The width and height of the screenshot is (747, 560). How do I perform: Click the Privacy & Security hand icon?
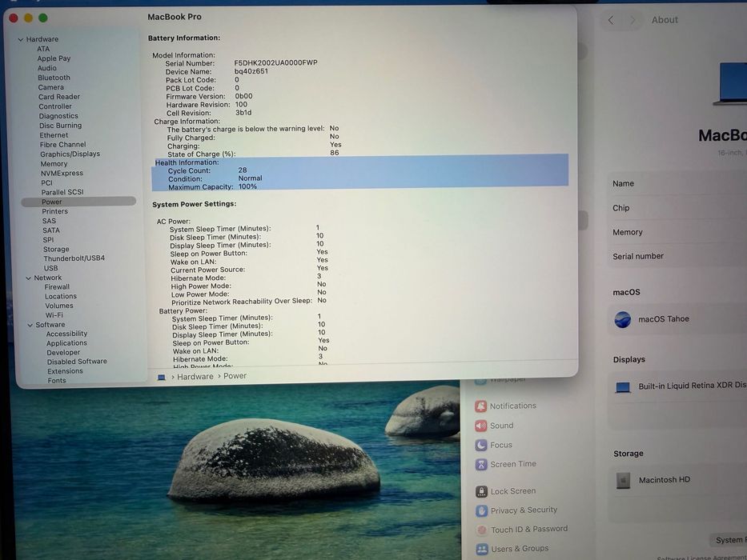tap(482, 510)
